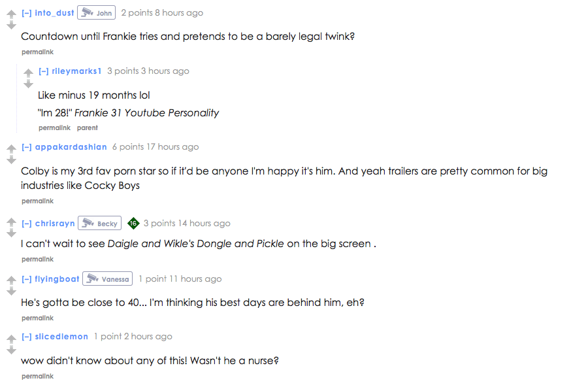Image resolution: width=588 pixels, height=389 pixels.
Task: Collapse appakardashian's comment with [–]
Action: coord(27,147)
